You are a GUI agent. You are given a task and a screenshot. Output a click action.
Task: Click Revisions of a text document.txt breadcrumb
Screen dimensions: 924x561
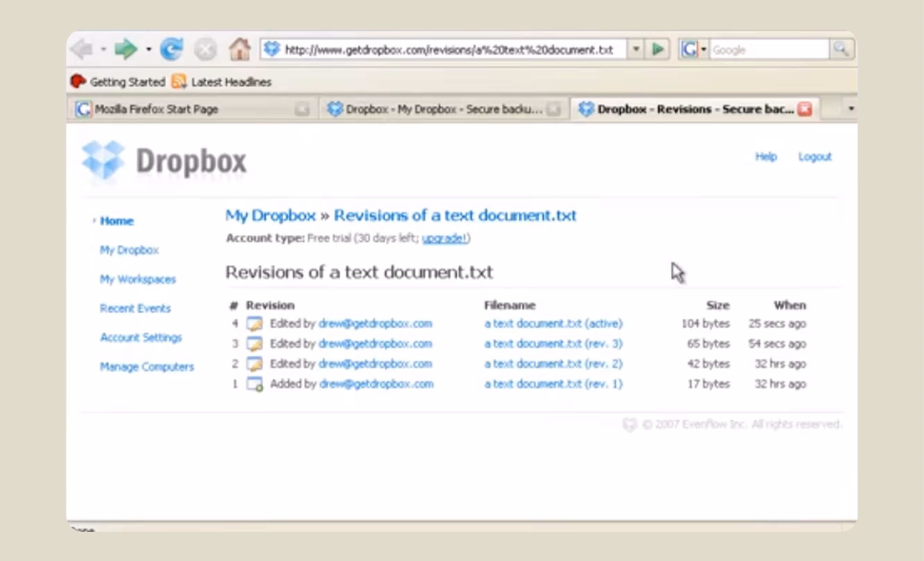(x=455, y=216)
